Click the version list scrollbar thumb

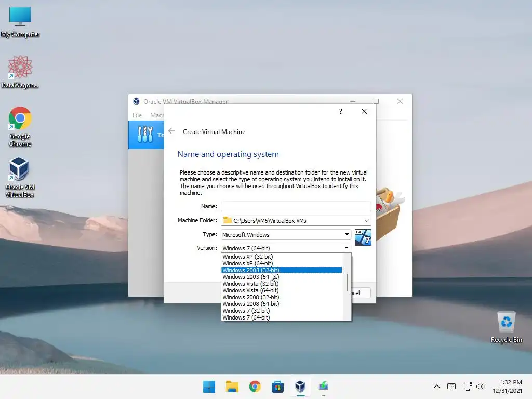(x=347, y=282)
